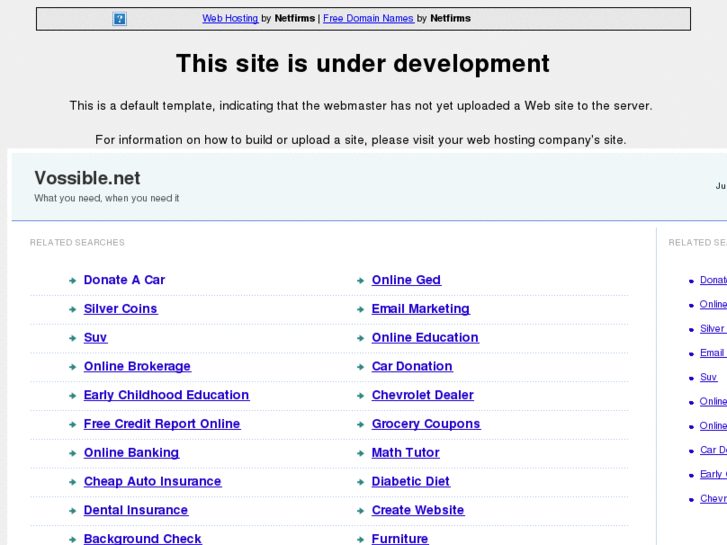This screenshot has width=727, height=545.
Task: Open the Email Marketing link
Action: point(421,308)
